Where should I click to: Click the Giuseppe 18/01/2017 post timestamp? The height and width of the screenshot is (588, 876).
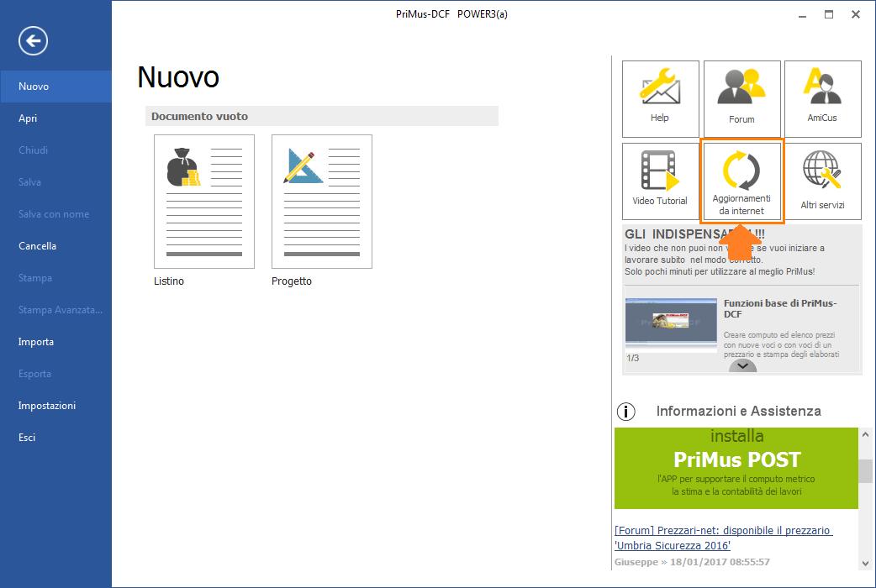tap(692, 562)
